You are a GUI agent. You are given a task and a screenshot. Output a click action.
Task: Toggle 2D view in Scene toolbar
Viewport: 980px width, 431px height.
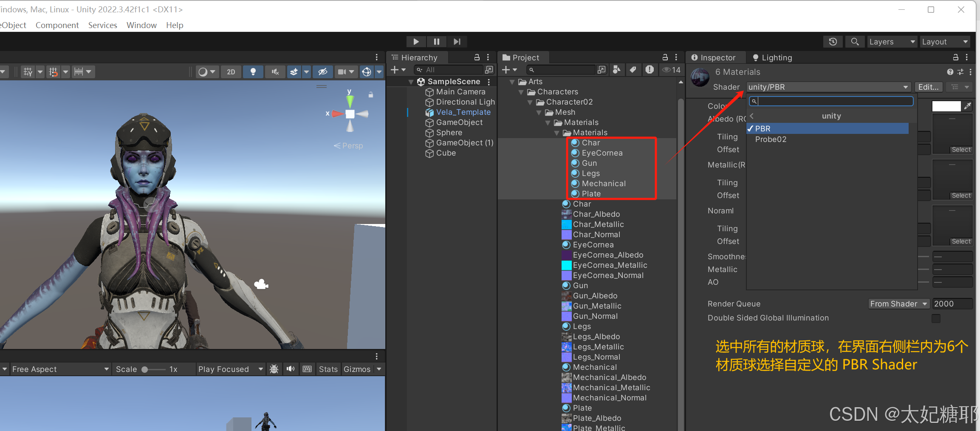click(231, 72)
